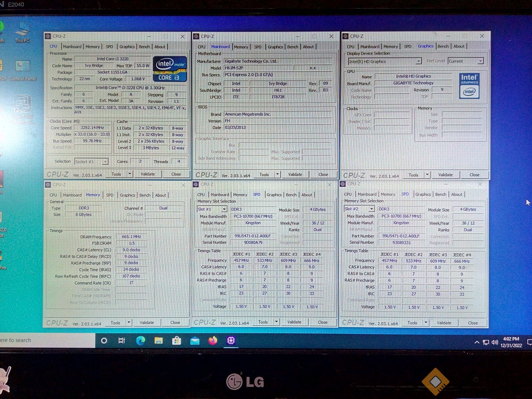Click serial number 9D080A79 in Slot #1
Screen dimensions: 532x399
click(253, 242)
